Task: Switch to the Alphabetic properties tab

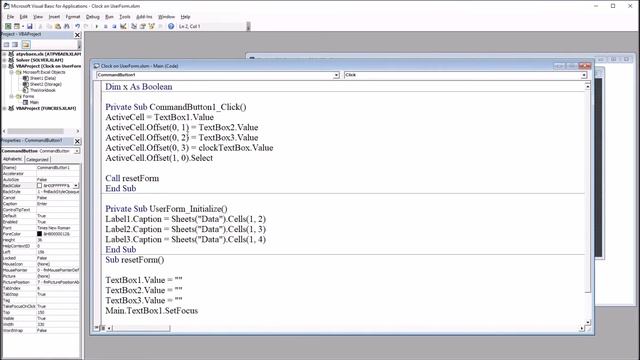Action: pos(13,159)
